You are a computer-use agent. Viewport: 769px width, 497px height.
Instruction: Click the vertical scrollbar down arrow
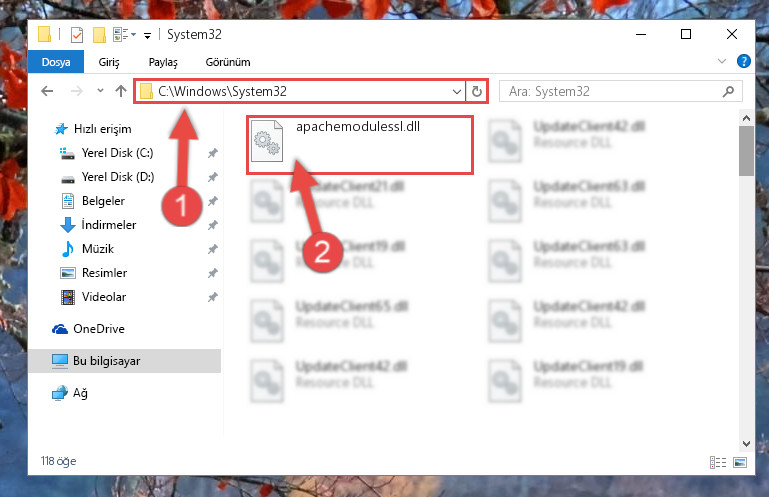(x=746, y=444)
